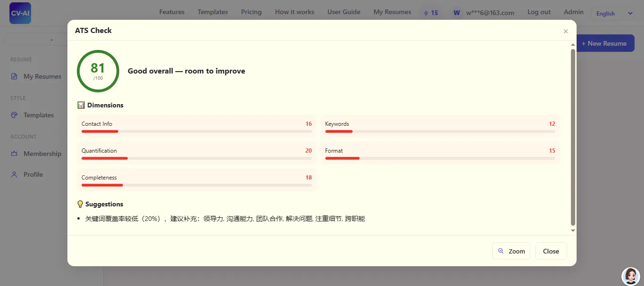Click the scrollbar down arrow in dialog
Screen dimensions: 644x286
point(573,230)
